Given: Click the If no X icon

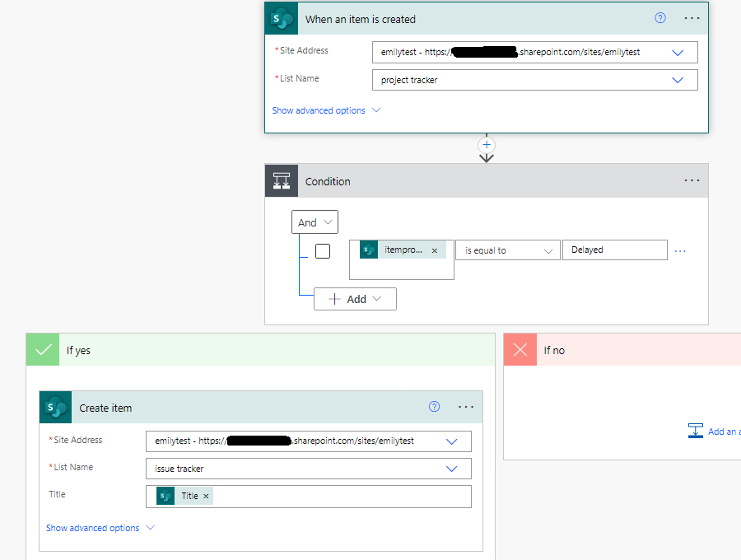Looking at the screenshot, I should pyautogui.click(x=520, y=350).
